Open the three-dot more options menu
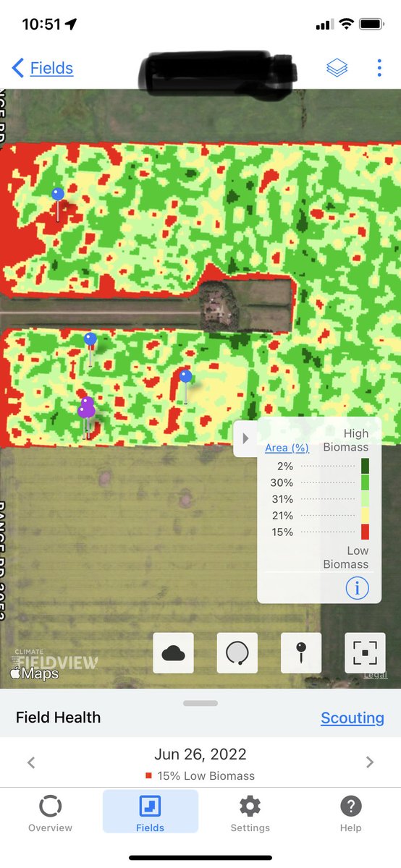This screenshot has width=401, height=868. pos(379,68)
